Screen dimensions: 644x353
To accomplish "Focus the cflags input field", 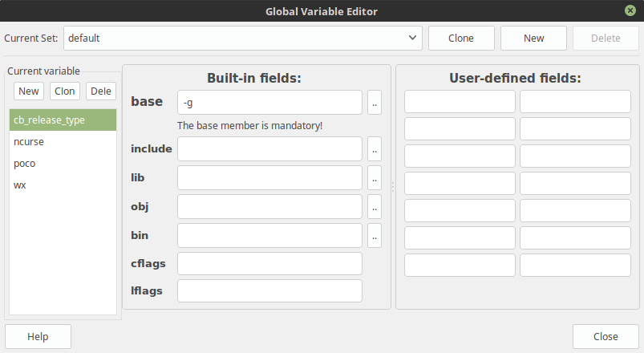I will point(269,263).
